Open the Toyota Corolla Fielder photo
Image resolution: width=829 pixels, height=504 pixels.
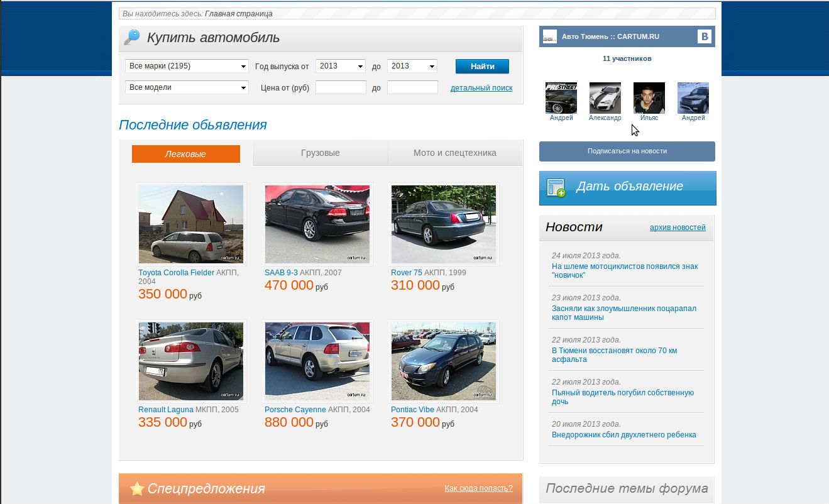[x=191, y=224]
